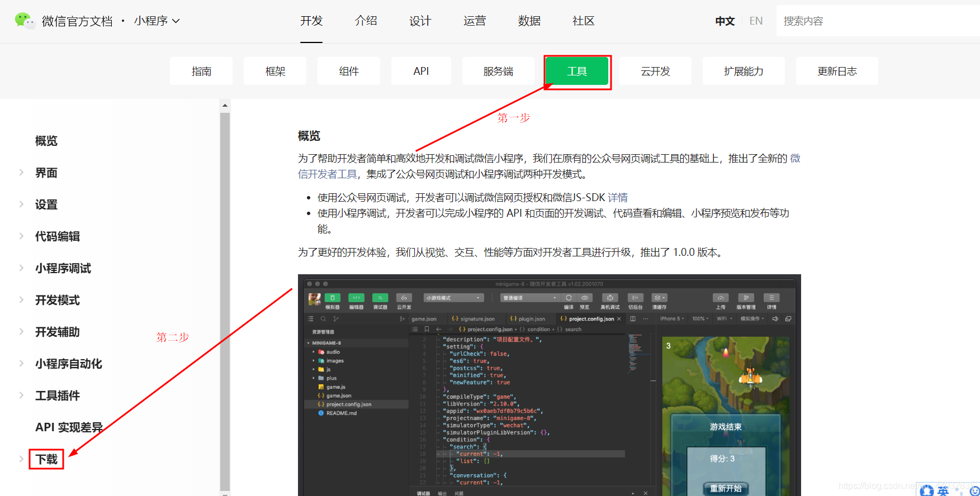Open 下载 sidebar item
This screenshot has width=980, height=496.
(x=46, y=459)
